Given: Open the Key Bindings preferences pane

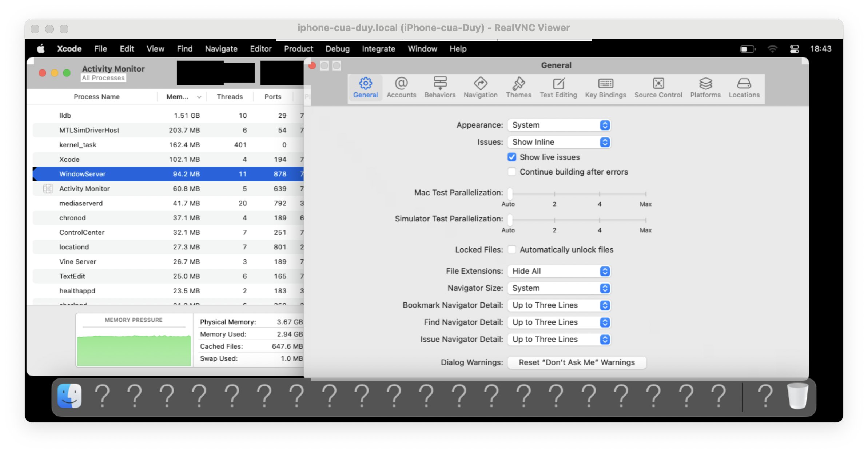Looking at the screenshot, I should coord(605,88).
